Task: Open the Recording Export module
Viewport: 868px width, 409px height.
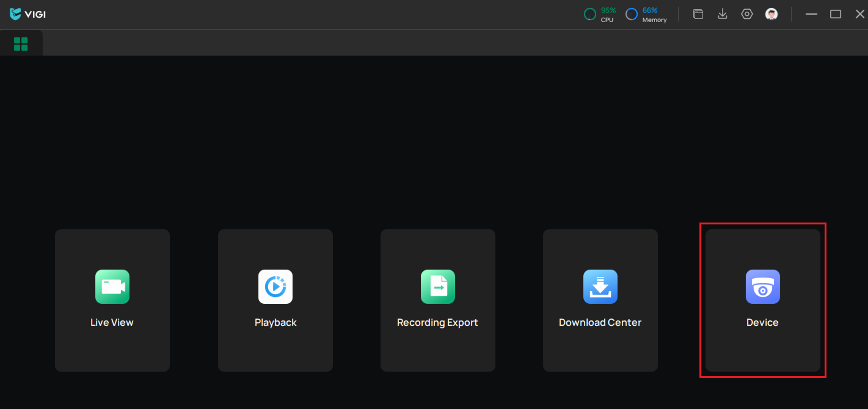Action: tap(438, 300)
